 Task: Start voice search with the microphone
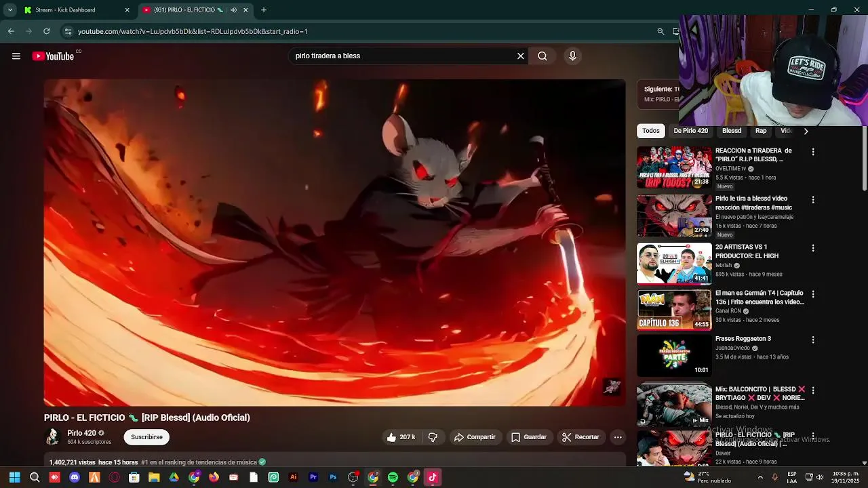(x=572, y=56)
